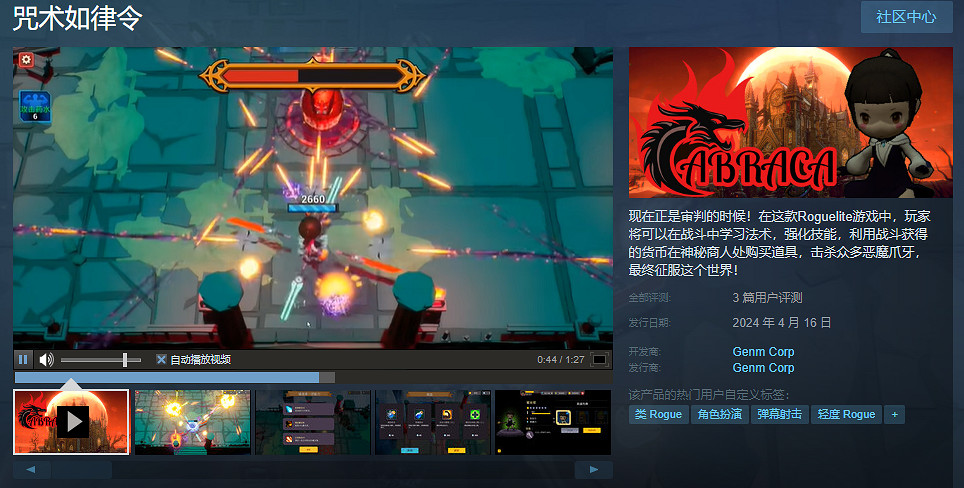The height and width of the screenshot is (488, 964).
Task: Click the 全部评测 label
Action: click(650, 297)
